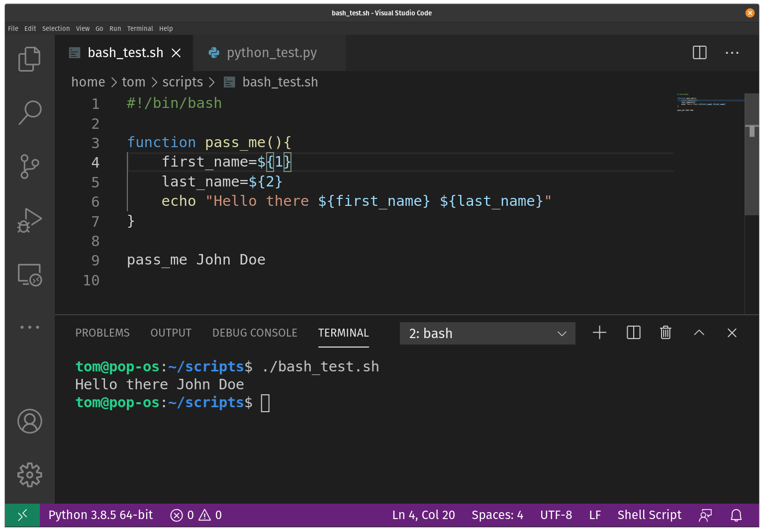Open the terminal selector dropdown '2: bash'
This screenshot has height=532, width=764.
[487, 333]
